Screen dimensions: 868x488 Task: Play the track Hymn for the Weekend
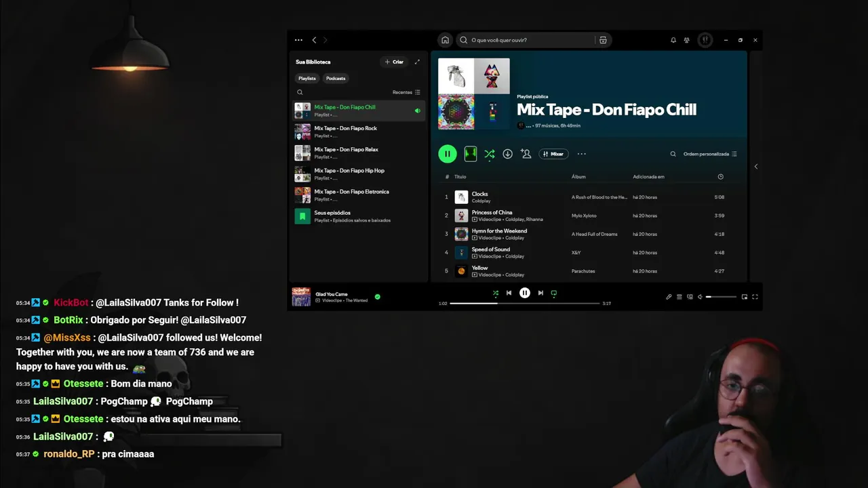589,234
